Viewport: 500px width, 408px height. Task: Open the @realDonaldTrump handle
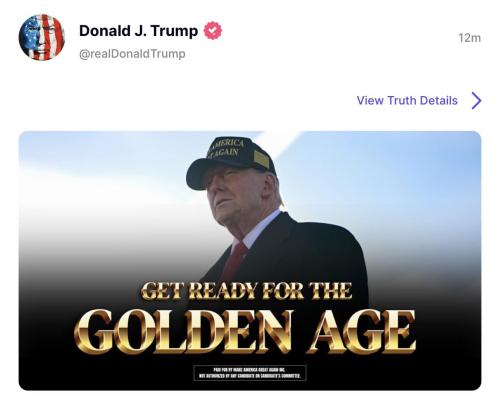[x=132, y=54]
